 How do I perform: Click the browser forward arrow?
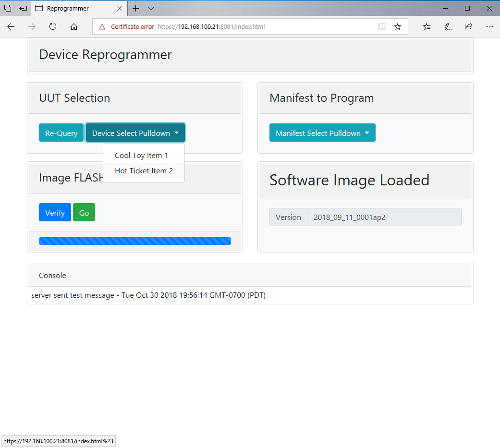32,27
